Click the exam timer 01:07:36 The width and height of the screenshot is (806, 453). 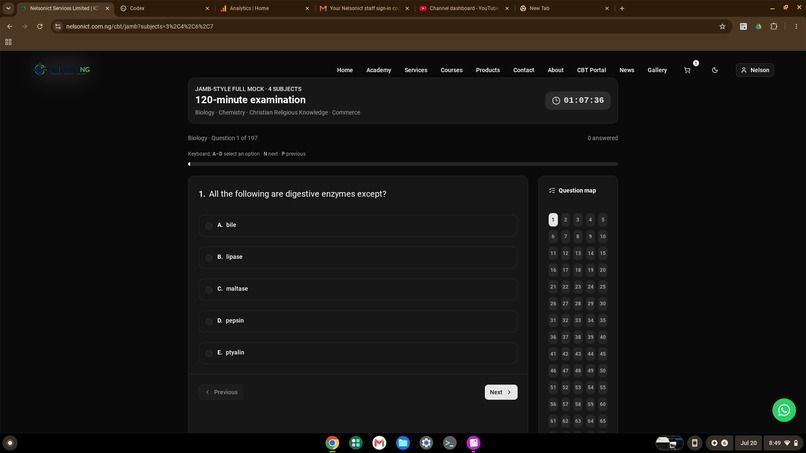click(578, 100)
